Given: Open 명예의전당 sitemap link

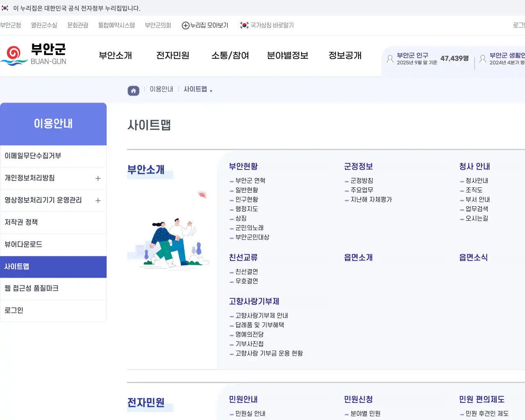Looking at the screenshot, I should point(249,334).
